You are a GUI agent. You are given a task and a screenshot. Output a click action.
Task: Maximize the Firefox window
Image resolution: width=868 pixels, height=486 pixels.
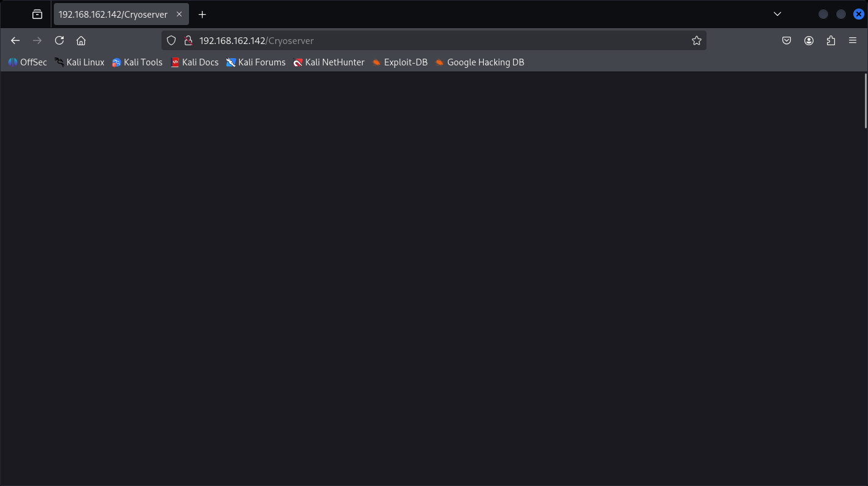point(841,14)
